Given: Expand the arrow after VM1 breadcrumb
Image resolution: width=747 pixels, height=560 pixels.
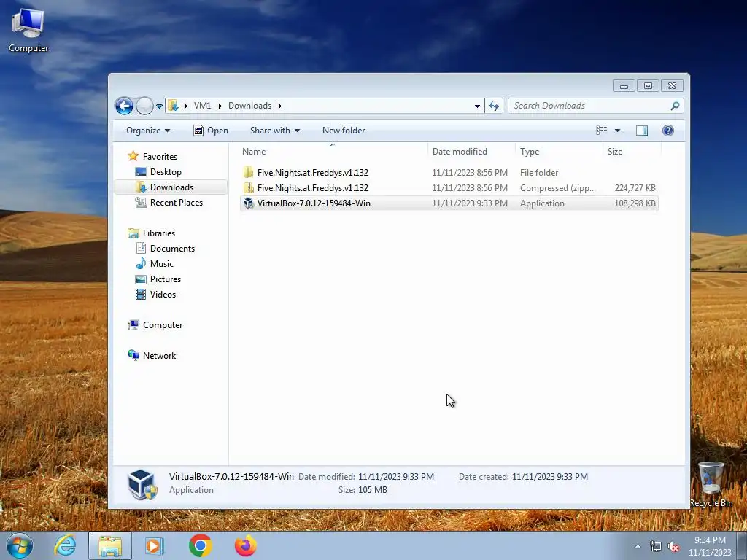Looking at the screenshot, I should pos(220,106).
